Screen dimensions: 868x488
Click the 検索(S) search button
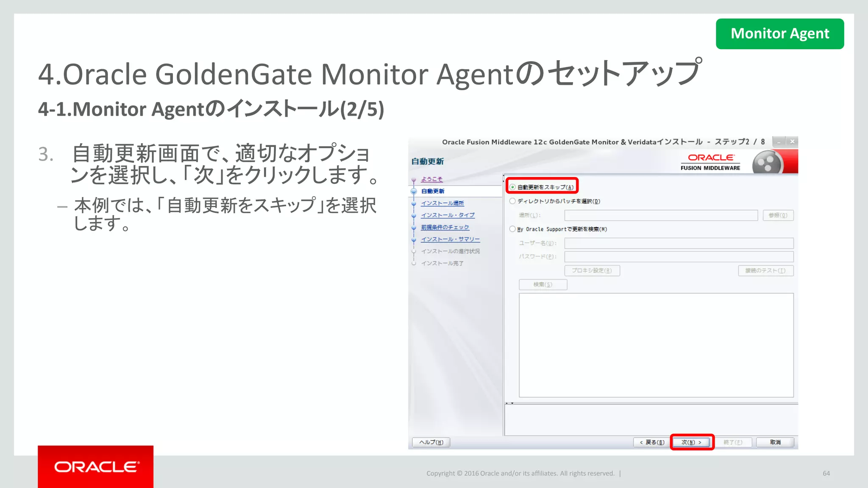pos(543,285)
